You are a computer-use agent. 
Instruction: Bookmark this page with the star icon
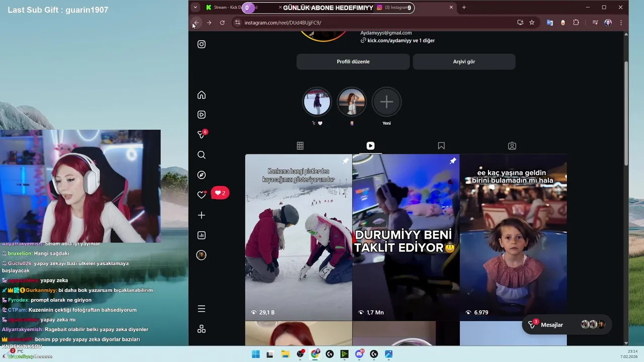tap(532, 23)
